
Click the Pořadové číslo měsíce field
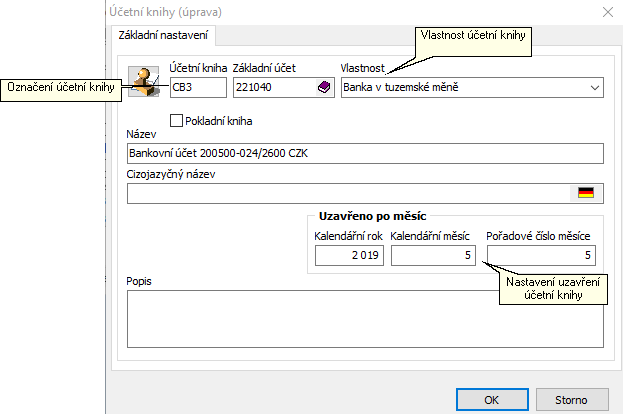coord(541,255)
